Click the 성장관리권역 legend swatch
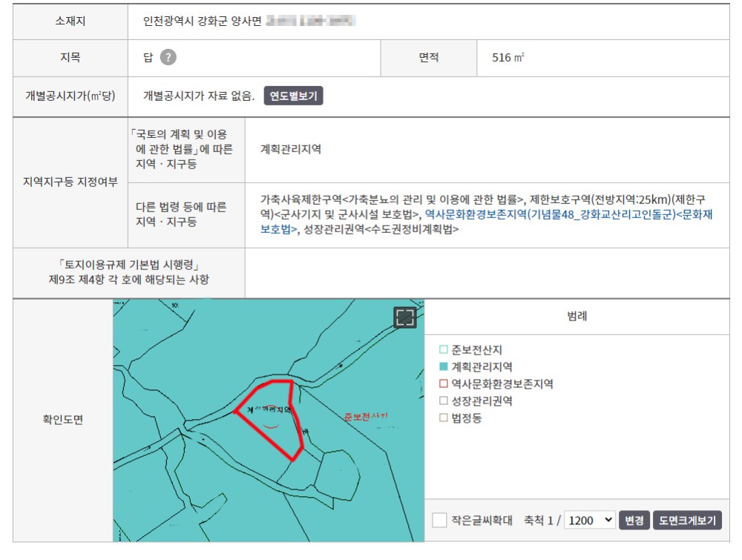Image resolution: width=742 pixels, height=560 pixels. pos(444,401)
